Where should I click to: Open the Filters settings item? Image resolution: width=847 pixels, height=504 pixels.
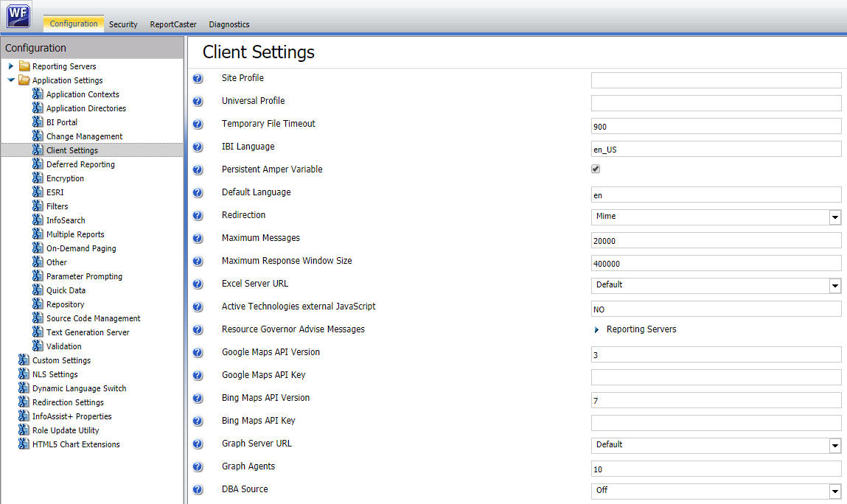[x=57, y=206]
